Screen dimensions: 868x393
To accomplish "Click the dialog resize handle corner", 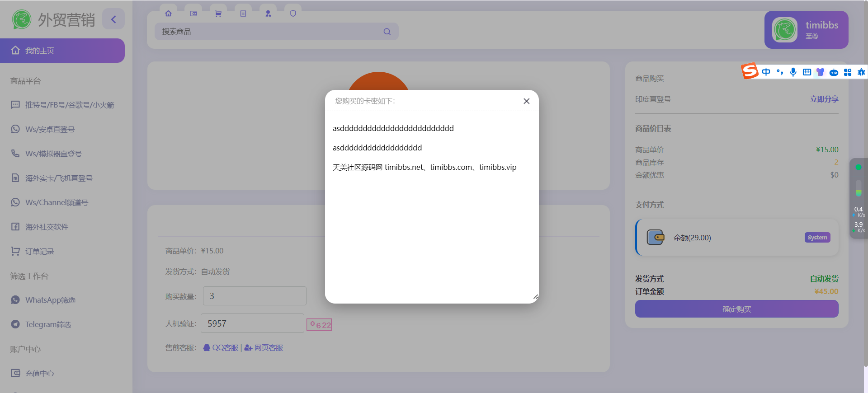I will 535,297.
